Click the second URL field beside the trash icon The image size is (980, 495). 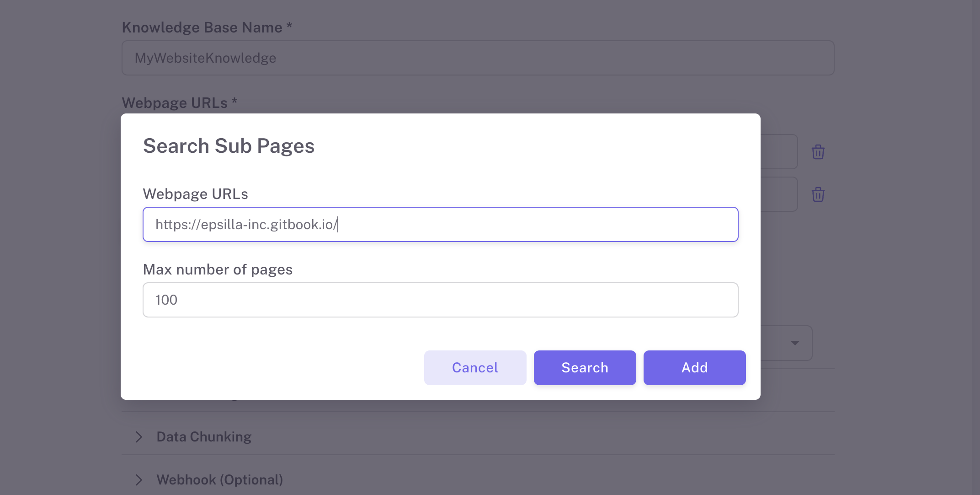[x=779, y=194]
